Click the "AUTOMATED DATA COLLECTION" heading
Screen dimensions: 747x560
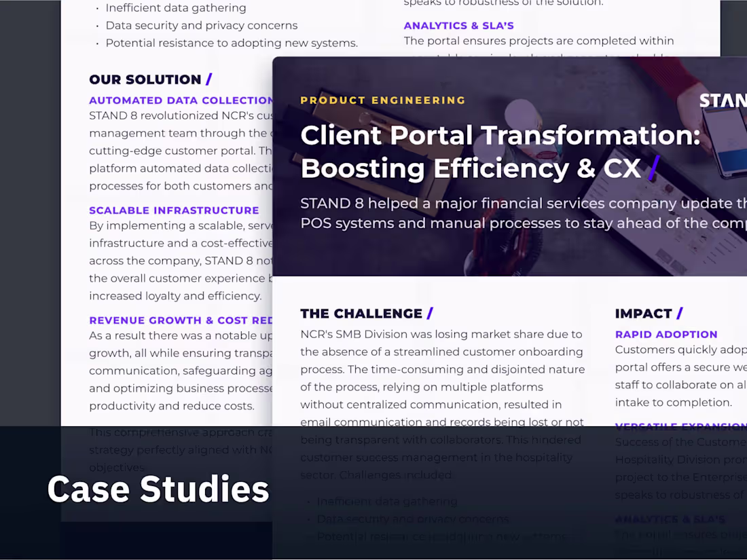pos(181,100)
